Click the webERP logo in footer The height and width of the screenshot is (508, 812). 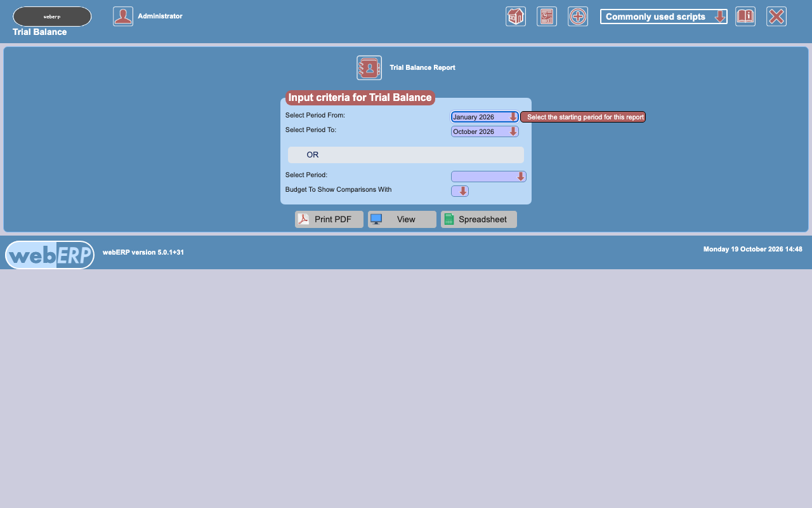point(50,255)
